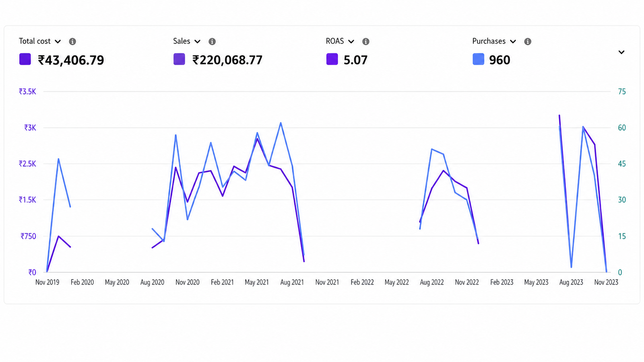Click the Nov 2023 axis label
This screenshot has width=644, height=362.
point(606,282)
